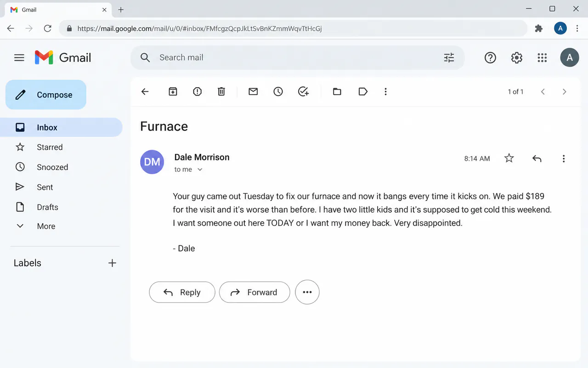The image size is (588, 368).
Task: Reload the page in browser
Action: [47, 28]
